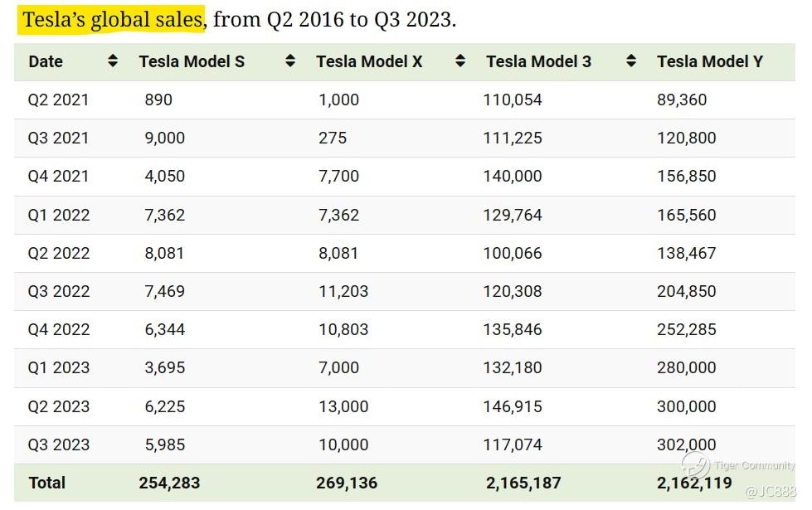This screenshot has height=510, width=812.
Task: Click the sort arrows beside Date header
Action: tap(113, 61)
